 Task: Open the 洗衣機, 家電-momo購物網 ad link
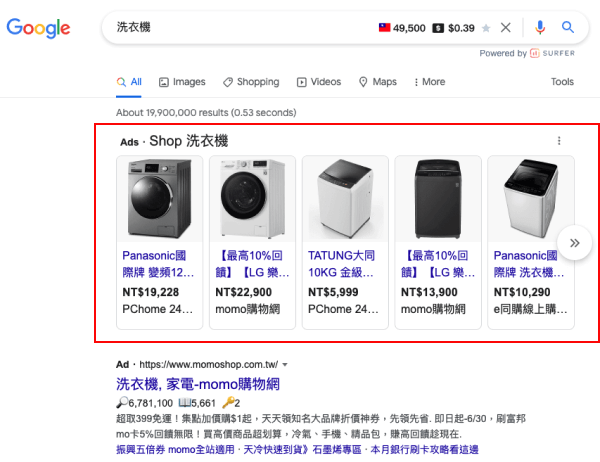click(197, 384)
